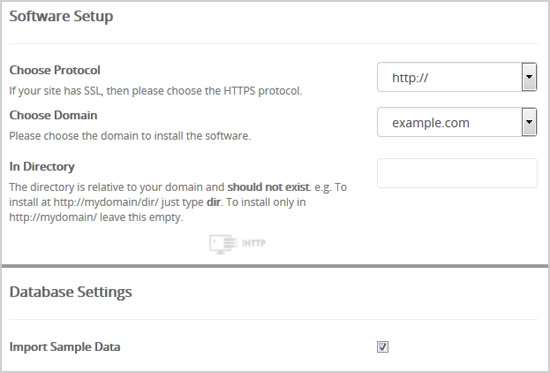The height and width of the screenshot is (373, 550).
Task: Click the Software Setup heading
Action: (x=61, y=16)
